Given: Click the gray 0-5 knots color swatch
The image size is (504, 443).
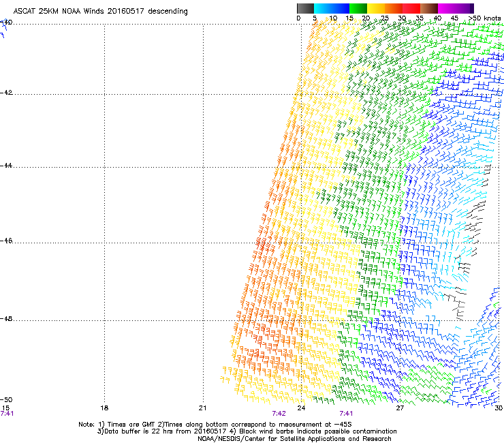Looking at the screenshot, I should [305, 8].
